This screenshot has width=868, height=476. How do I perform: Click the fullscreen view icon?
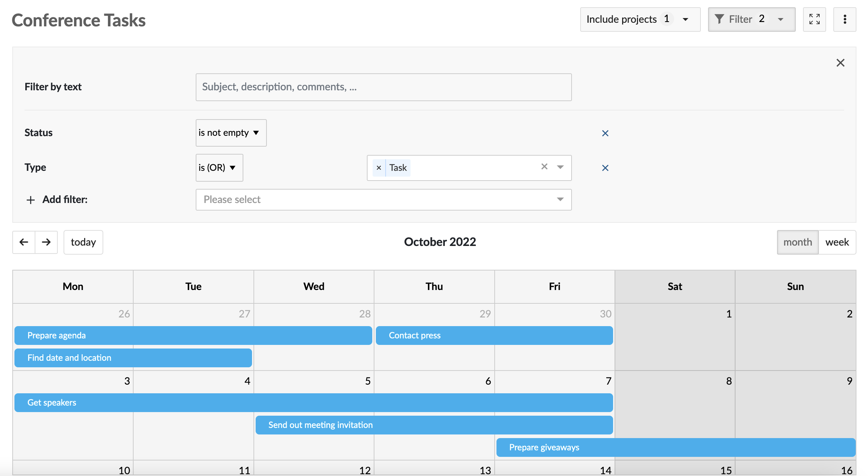pyautogui.click(x=815, y=20)
